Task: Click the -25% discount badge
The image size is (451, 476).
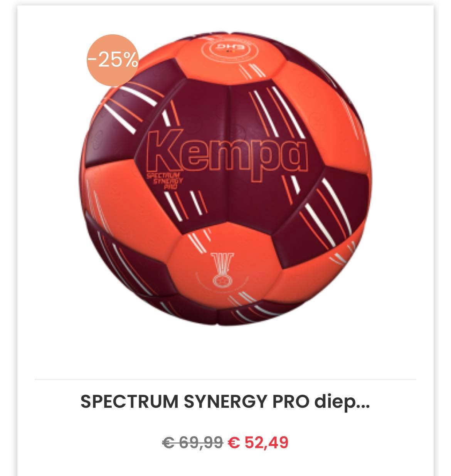Action: pyautogui.click(x=112, y=60)
